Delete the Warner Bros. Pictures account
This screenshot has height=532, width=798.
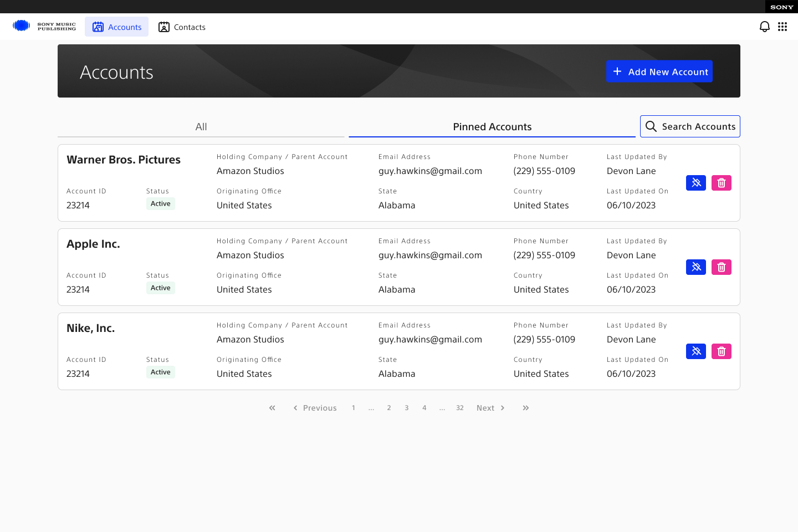[722, 183]
